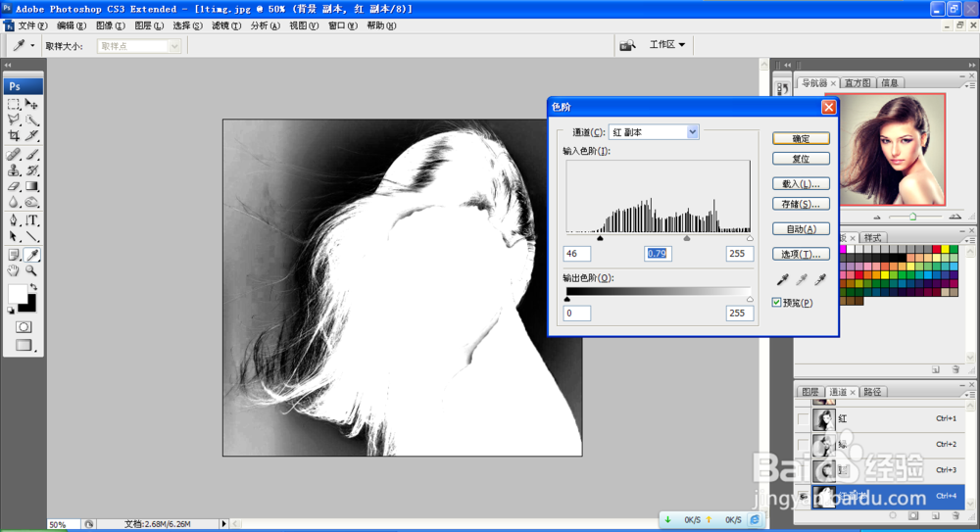Image resolution: width=980 pixels, height=532 pixels.
Task: Select the Type tool
Action: coord(32,220)
